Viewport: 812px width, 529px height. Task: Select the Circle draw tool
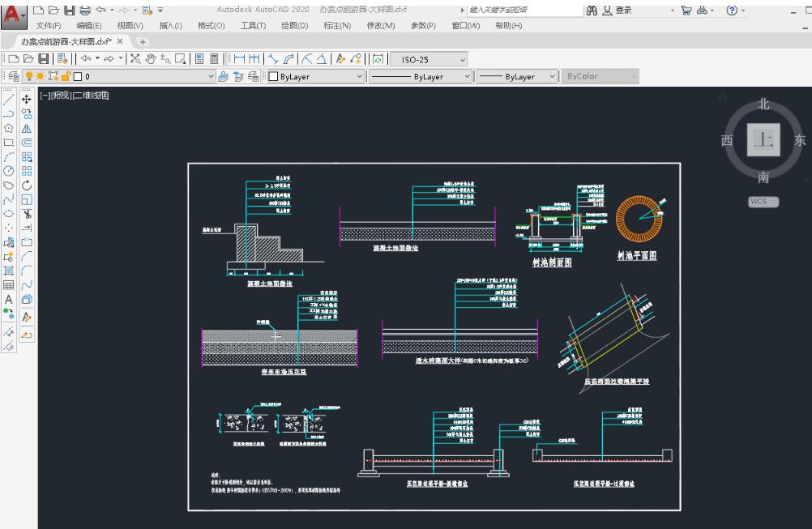click(8, 171)
